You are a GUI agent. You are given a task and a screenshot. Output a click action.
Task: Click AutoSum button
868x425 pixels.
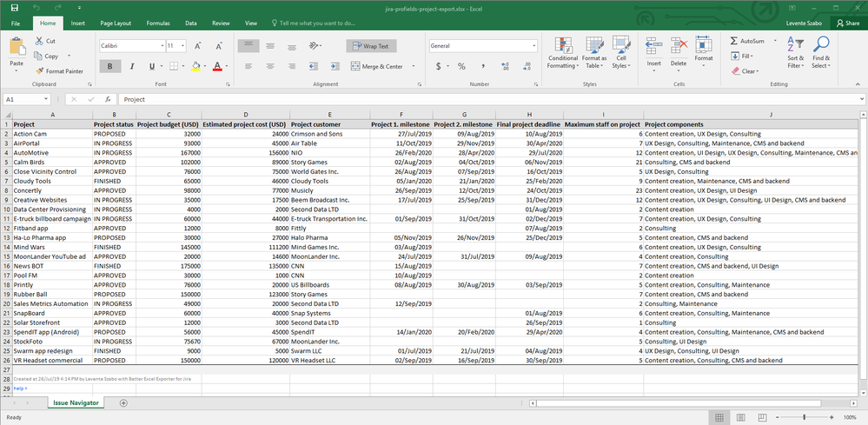pos(747,41)
